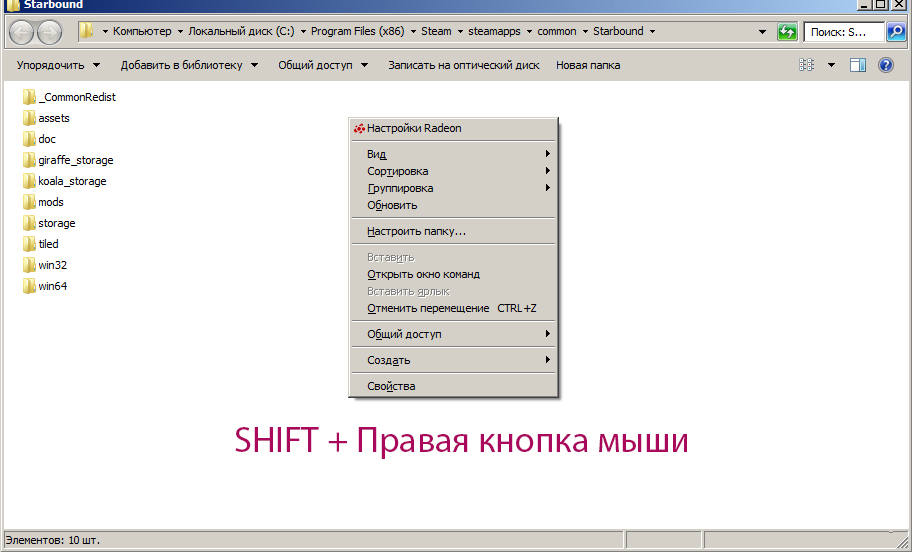Image resolution: width=912 pixels, height=552 pixels.
Task: Open the Вид submenu
Action: click(454, 154)
